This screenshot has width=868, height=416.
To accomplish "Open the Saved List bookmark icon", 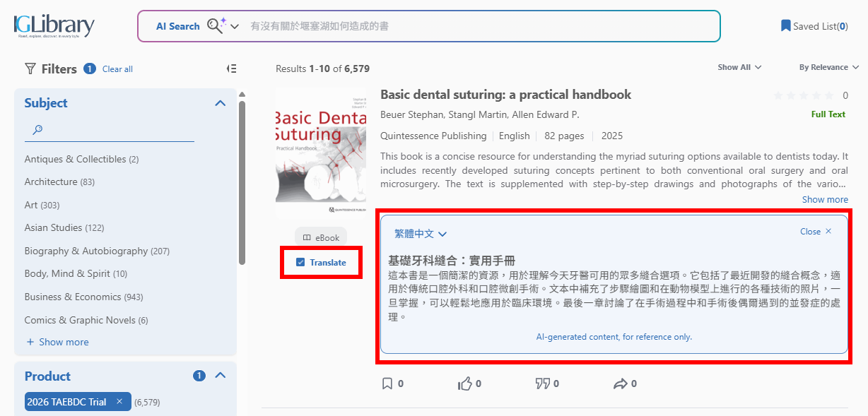I will coord(785,26).
